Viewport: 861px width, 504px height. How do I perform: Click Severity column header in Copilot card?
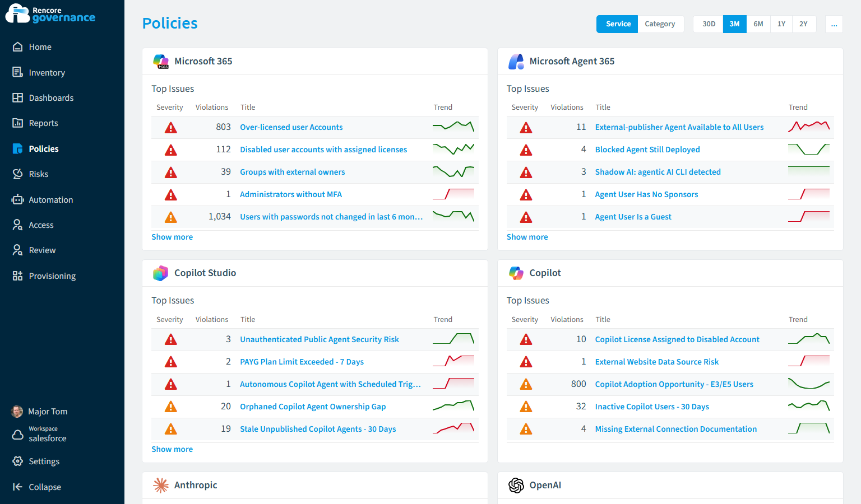(x=525, y=320)
